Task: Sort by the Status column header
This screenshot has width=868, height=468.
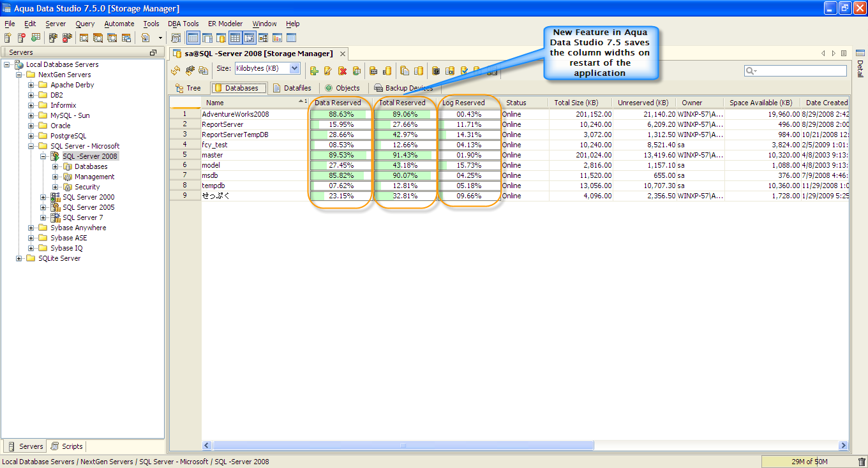Action: [x=525, y=103]
